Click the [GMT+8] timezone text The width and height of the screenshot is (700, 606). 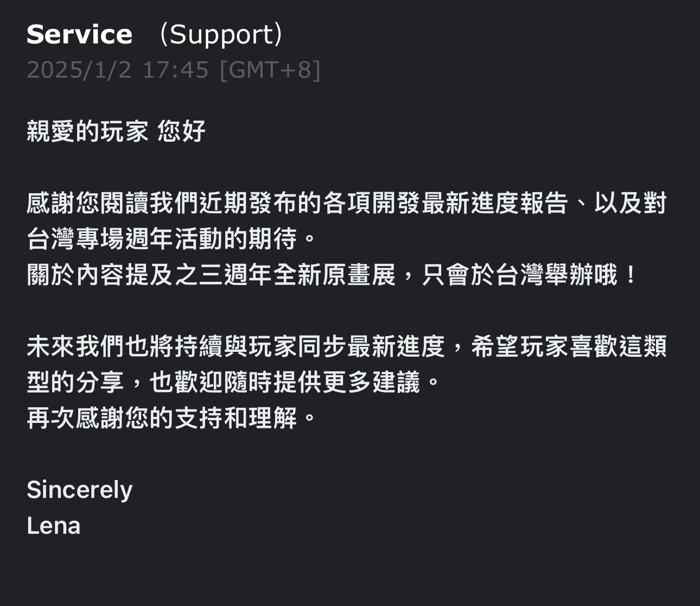point(270,70)
